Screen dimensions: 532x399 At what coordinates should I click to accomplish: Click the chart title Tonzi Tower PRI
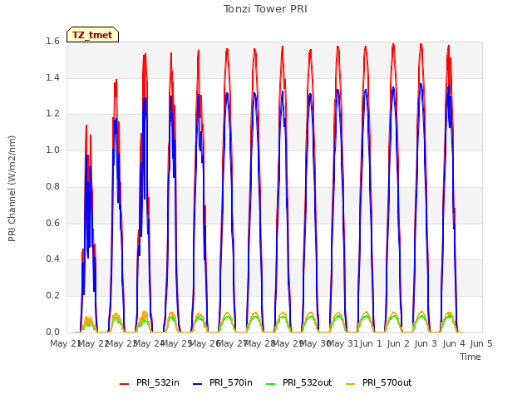pos(265,9)
